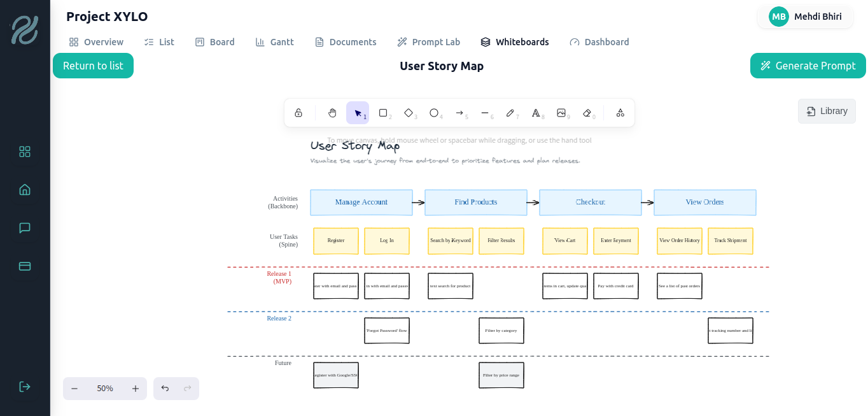Pick the Line drawing tool
The height and width of the screenshot is (416, 868).
click(485, 113)
